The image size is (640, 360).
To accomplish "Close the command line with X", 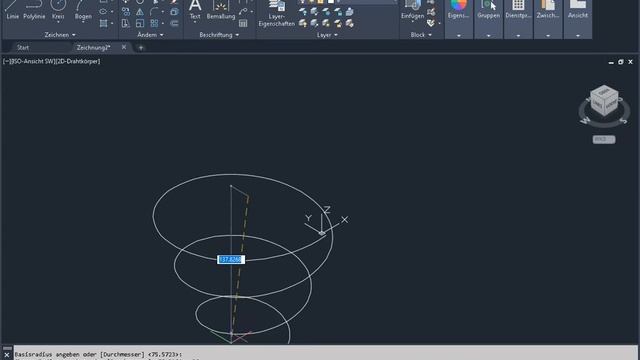I will coord(7,355).
